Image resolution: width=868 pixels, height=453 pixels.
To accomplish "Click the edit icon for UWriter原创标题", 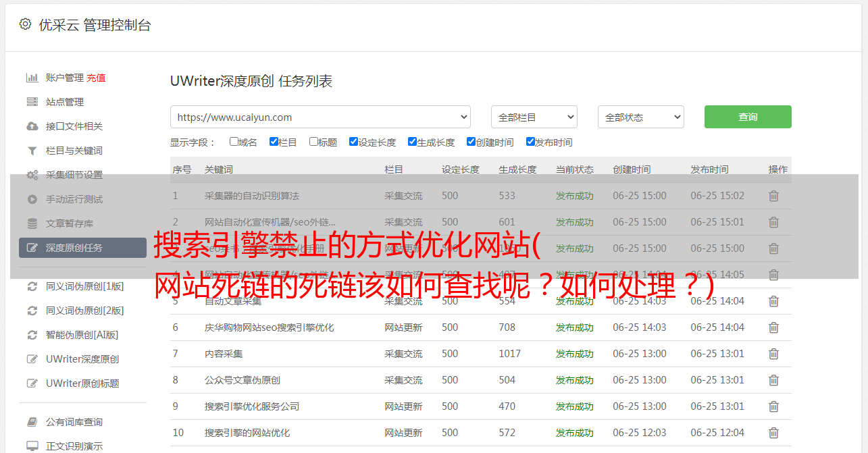I will click(x=32, y=383).
